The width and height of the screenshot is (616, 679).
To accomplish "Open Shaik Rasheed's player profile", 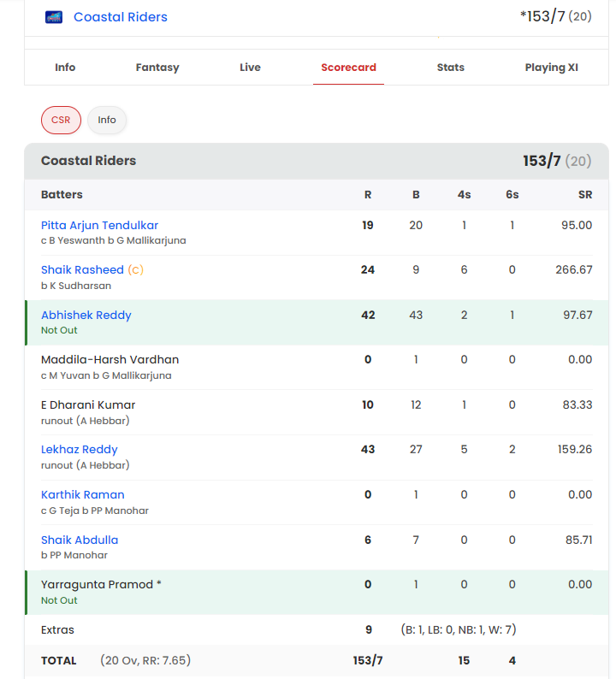I will (82, 269).
